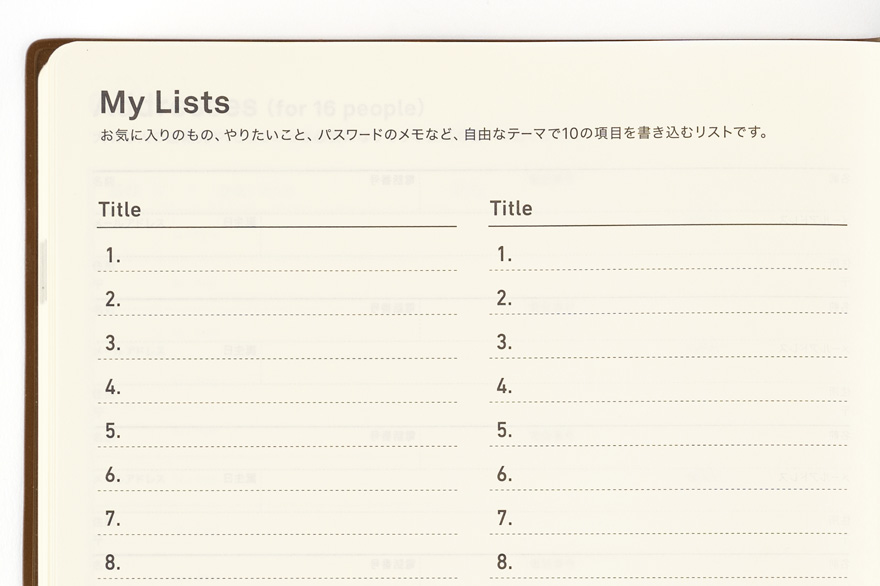This screenshot has height=586, width=880.
Task: Select line 8 in the left list
Action: pyautogui.click(x=277, y=563)
